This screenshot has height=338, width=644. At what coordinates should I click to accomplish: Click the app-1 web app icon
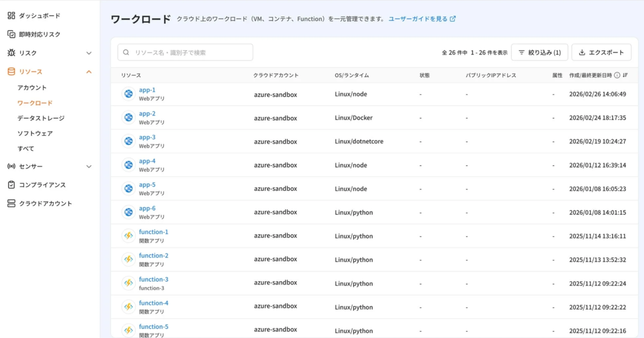128,94
